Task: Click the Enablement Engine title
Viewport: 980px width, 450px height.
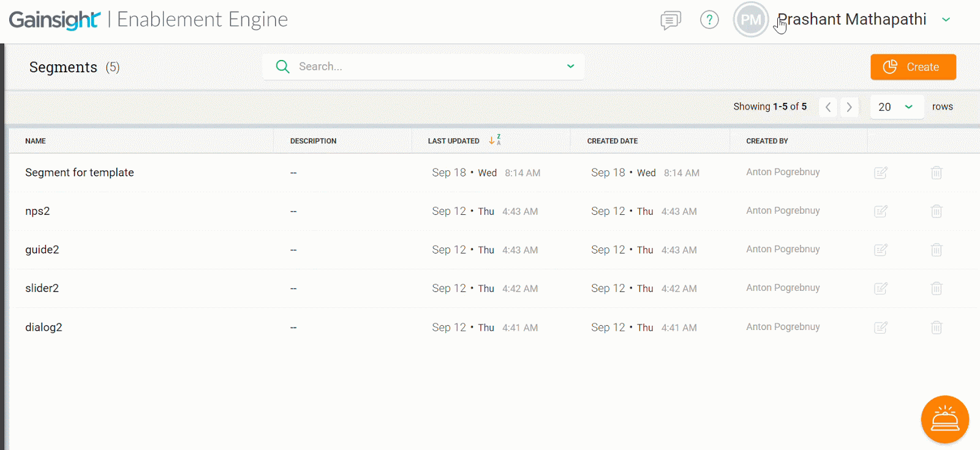Action: pos(202,20)
